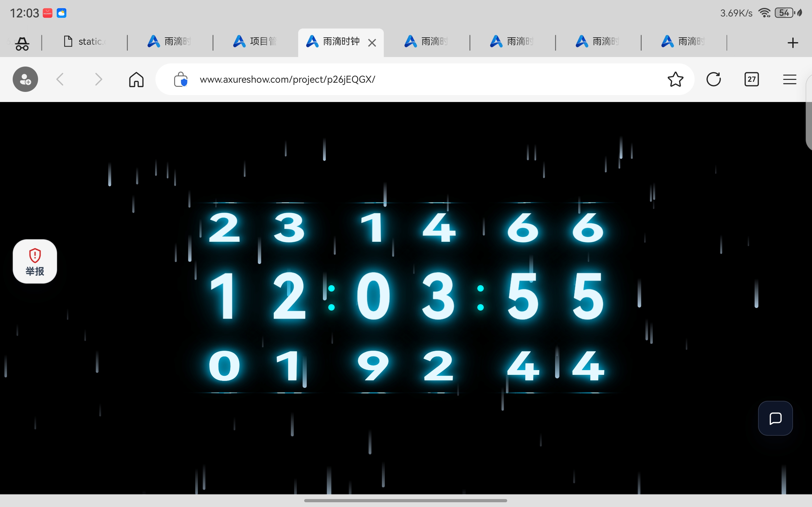Switch to the 项目管 tab

255,42
